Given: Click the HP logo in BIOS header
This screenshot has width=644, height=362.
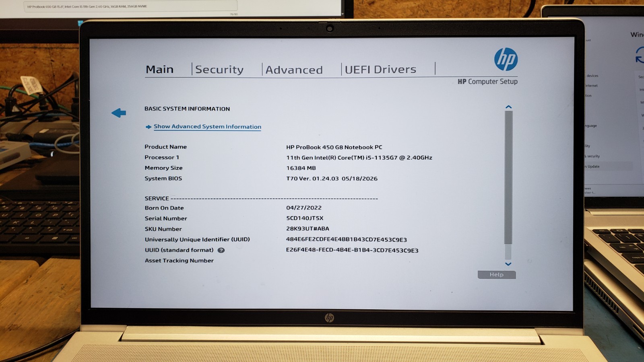Looking at the screenshot, I should point(506,60).
